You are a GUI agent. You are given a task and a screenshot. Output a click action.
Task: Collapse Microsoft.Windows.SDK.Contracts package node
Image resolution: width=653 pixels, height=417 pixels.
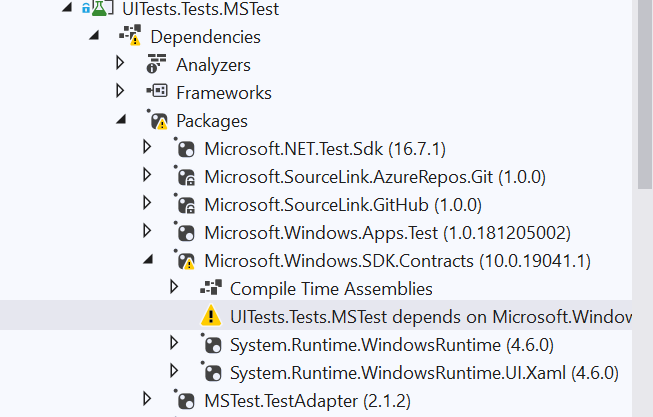pos(149,261)
